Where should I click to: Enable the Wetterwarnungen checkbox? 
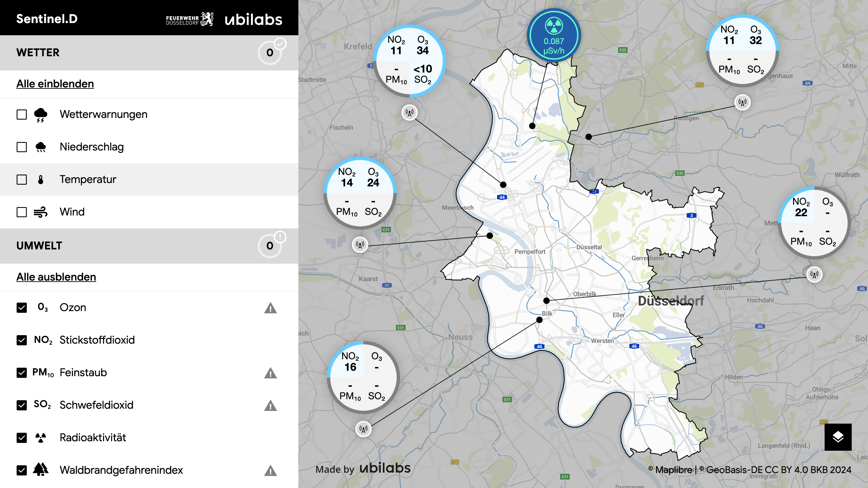22,115
